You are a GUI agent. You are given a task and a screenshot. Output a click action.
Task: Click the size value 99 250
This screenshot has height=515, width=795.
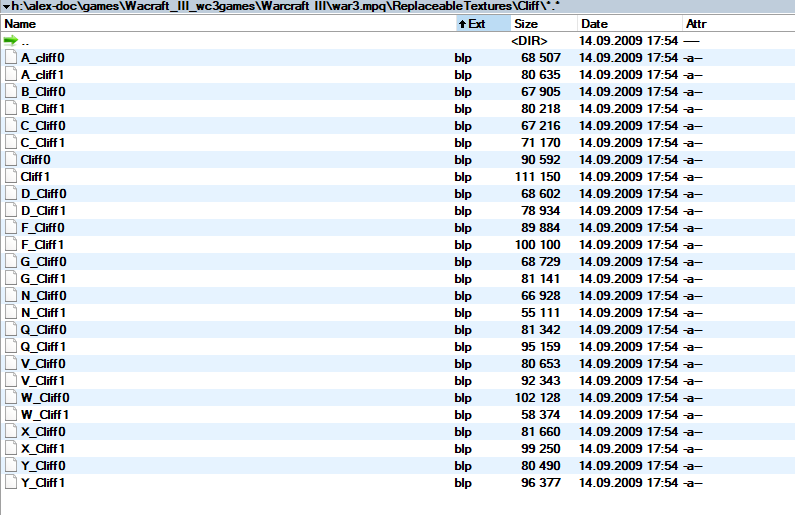[540, 449]
